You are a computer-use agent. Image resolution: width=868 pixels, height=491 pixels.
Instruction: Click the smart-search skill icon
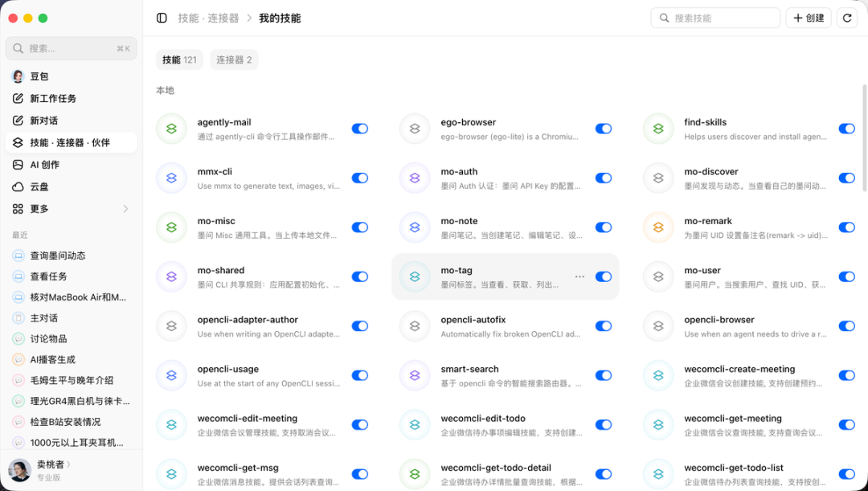coord(415,375)
